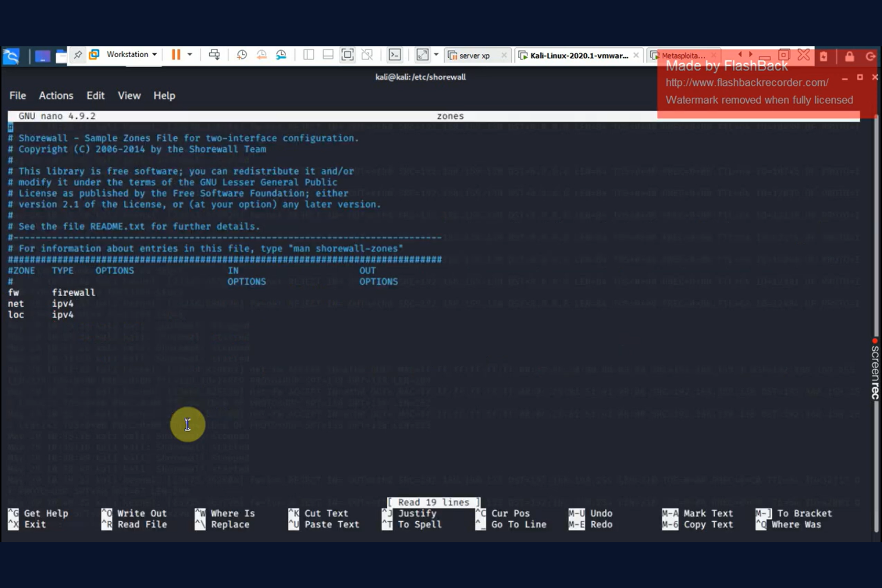Pin the VMware toolbar
Screen dimensions: 882x588
click(77, 54)
